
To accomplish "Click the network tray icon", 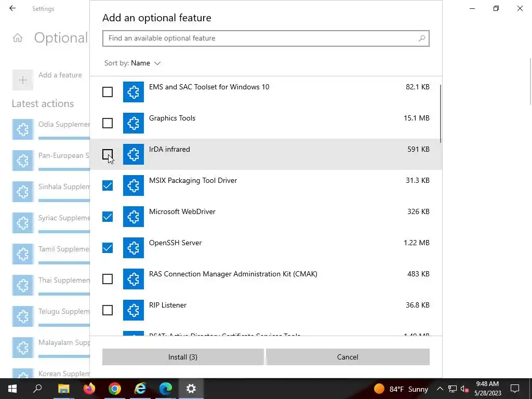I will click(453, 389).
